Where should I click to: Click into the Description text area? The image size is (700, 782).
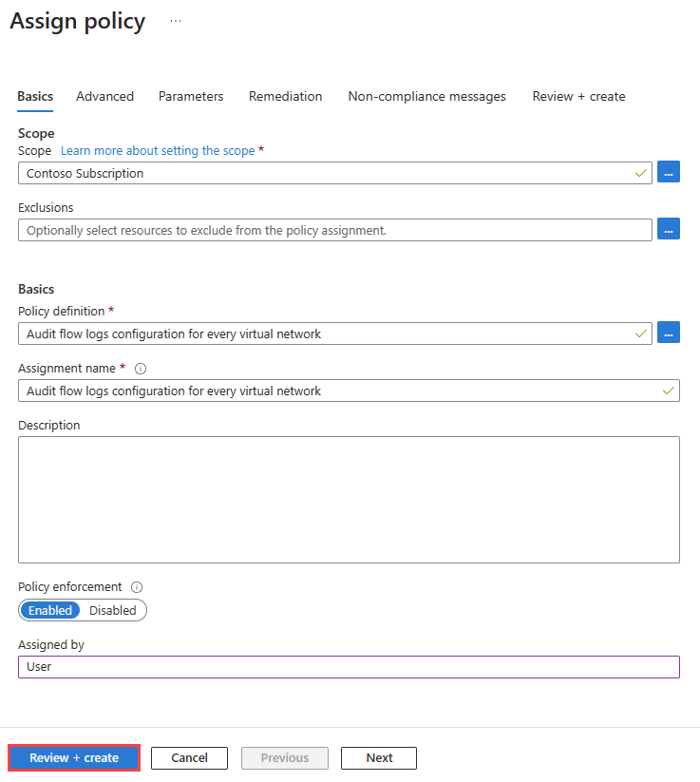pyautogui.click(x=349, y=499)
